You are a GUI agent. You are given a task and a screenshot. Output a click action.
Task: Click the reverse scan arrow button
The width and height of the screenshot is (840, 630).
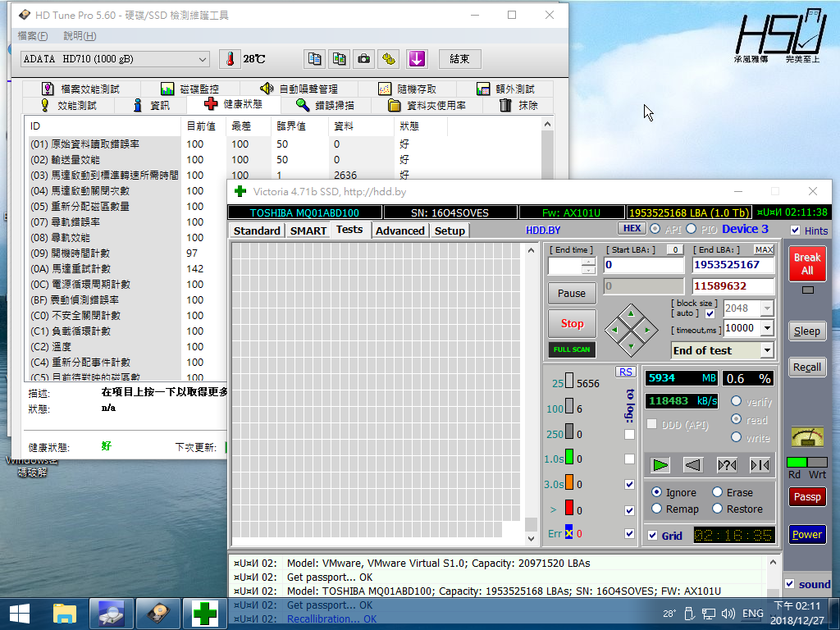pyautogui.click(x=693, y=465)
